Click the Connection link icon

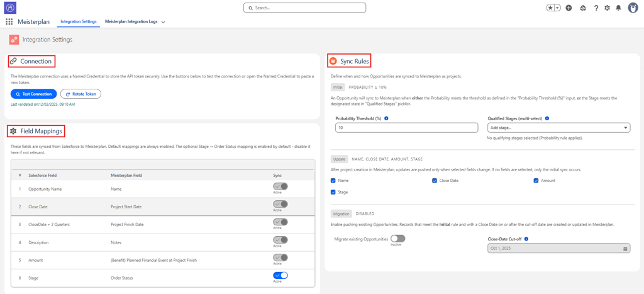click(13, 61)
